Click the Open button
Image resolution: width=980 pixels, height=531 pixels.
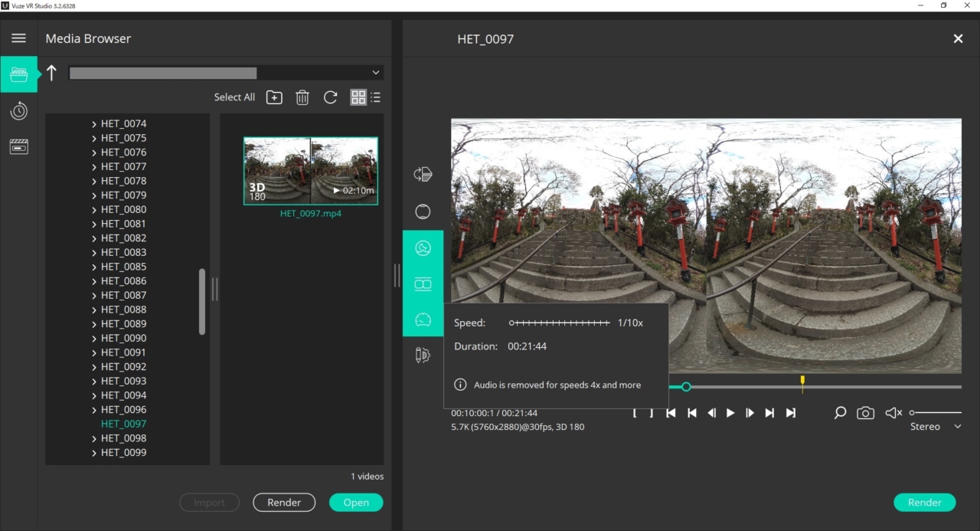(x=356, y=503)
